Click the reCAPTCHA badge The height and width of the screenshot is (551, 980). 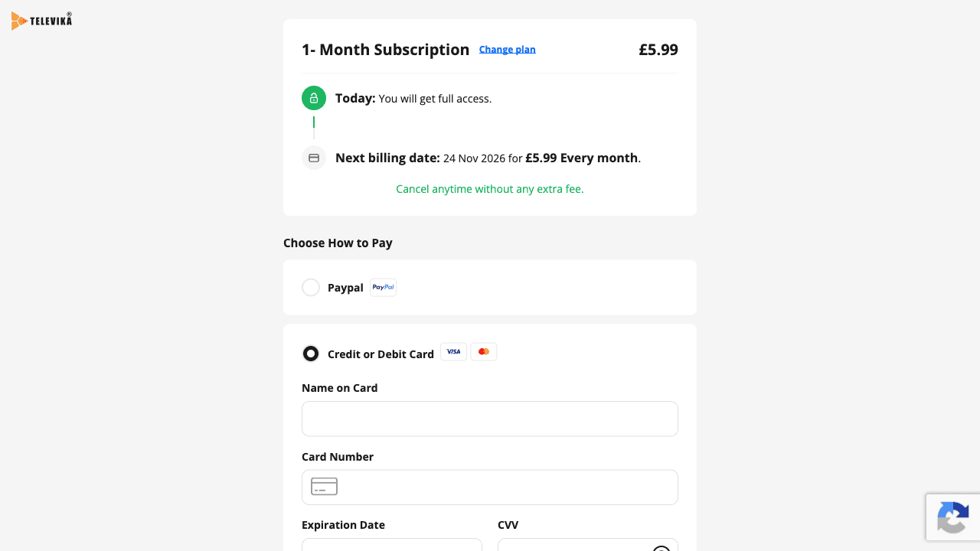(953, 517)
